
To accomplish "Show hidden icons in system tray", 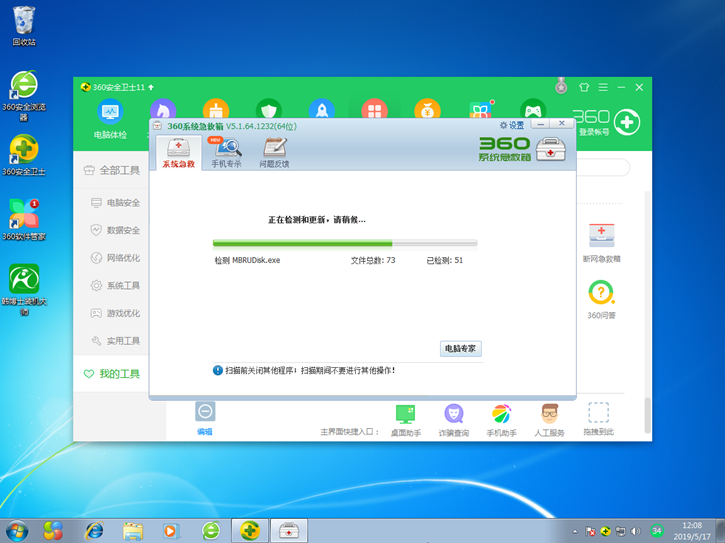I will [575, 530].
